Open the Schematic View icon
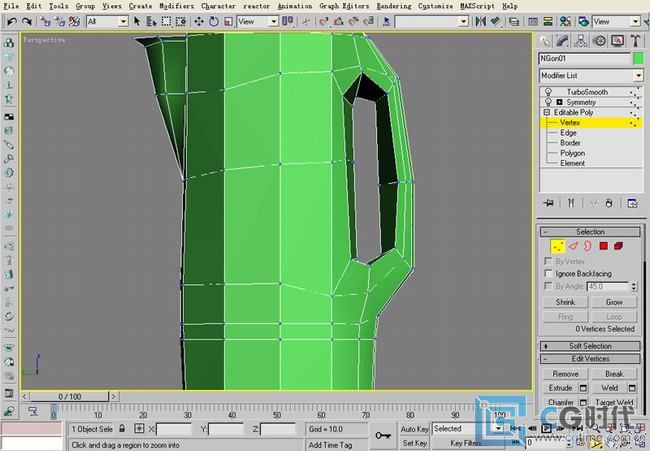The width and height of the screenshot is (650, 451). (548, 21)
